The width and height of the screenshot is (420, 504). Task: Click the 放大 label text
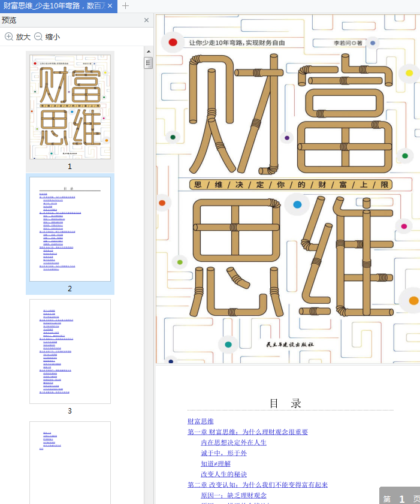click(23, 37)
